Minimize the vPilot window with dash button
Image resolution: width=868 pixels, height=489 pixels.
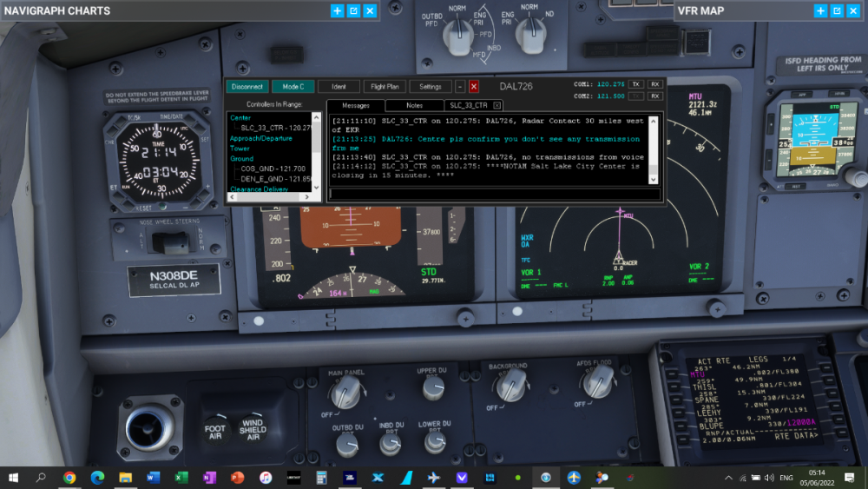pyautogui.click(x=460, y=86)
